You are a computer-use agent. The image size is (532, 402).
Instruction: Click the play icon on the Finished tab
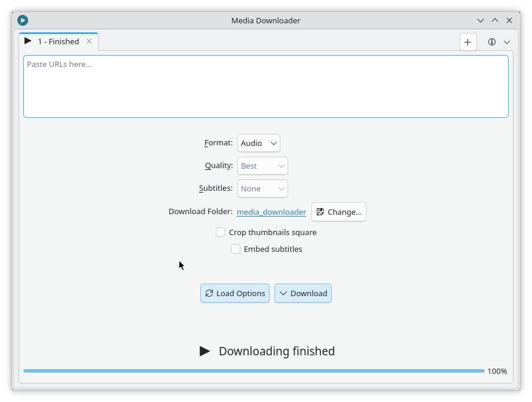pos(28,41)
